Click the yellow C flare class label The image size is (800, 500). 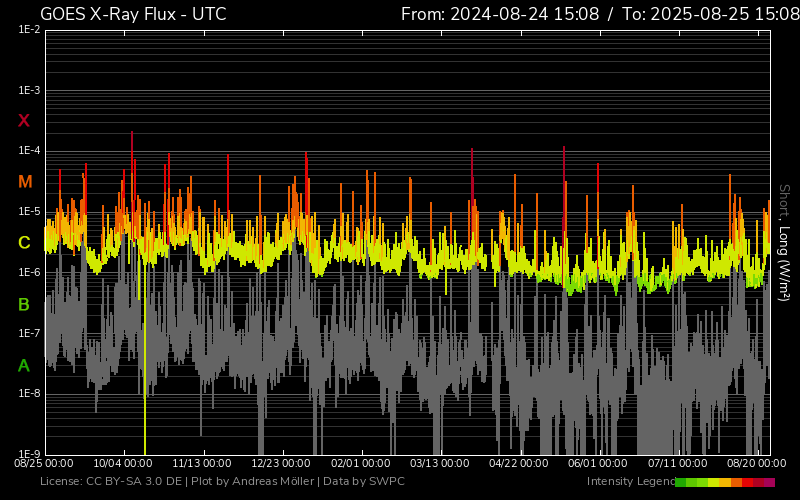click(x=24, y=243)
